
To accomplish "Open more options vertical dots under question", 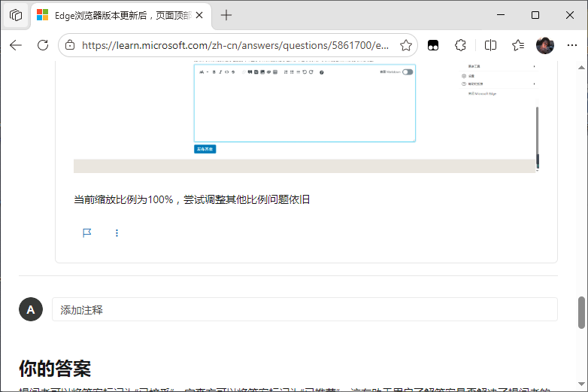I will click(117, 233).
